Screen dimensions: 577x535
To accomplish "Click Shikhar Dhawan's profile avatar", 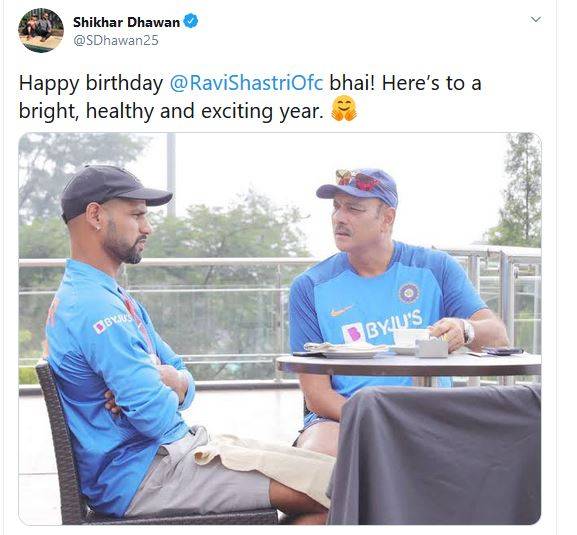I will 41,30.
